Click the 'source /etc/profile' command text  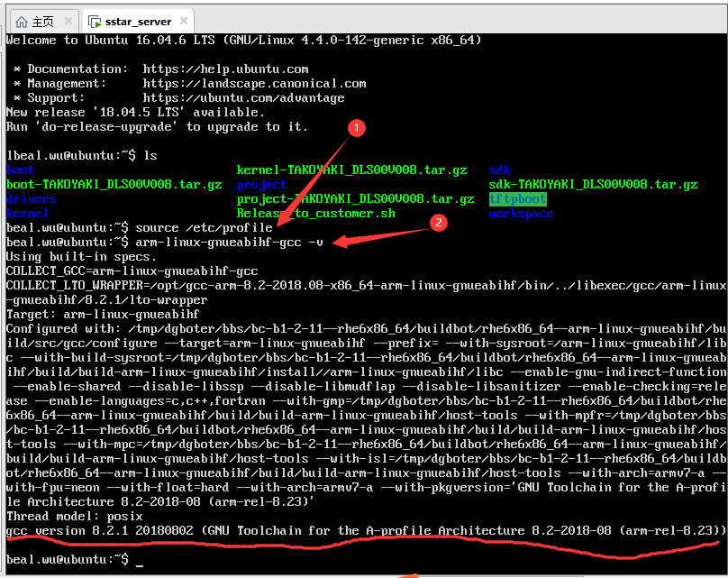tap(204, 227)
